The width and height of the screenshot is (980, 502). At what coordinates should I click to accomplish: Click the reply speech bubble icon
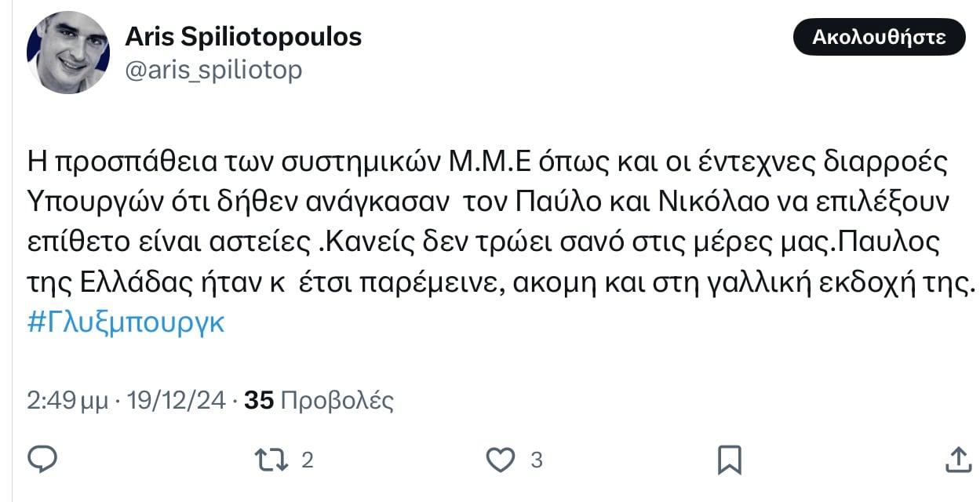(x=42, y=459)
